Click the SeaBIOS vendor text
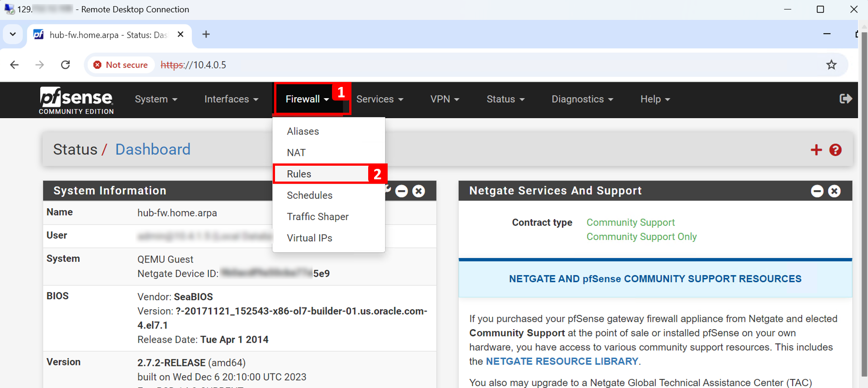Screen dimensions: 868x388 point(193,297)
